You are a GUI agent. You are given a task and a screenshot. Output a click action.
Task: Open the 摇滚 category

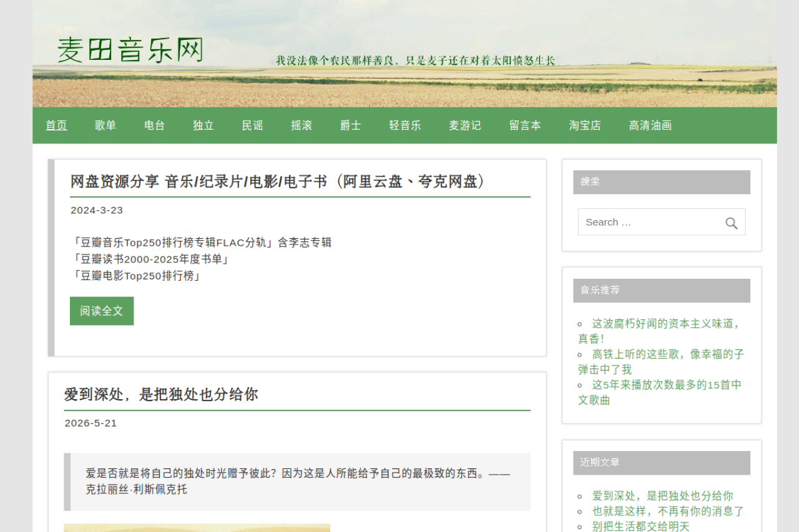[301, 125]
